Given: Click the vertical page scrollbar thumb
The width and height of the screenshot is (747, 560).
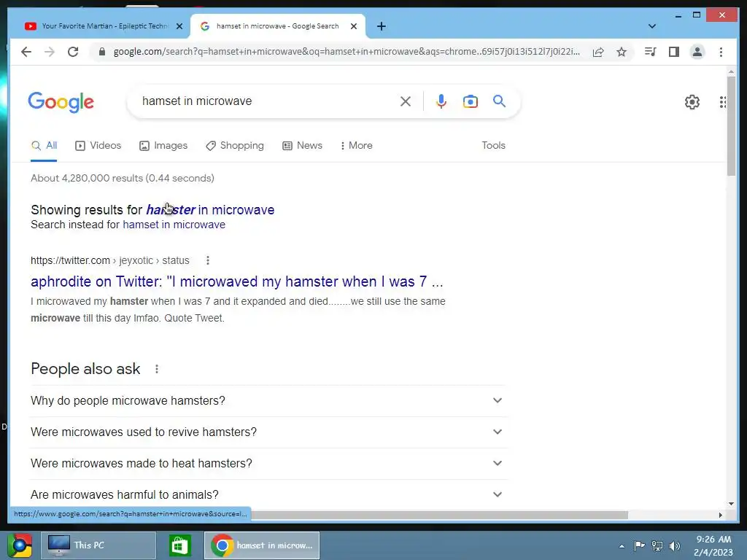Looking at the screenshot, I should 731,126.
